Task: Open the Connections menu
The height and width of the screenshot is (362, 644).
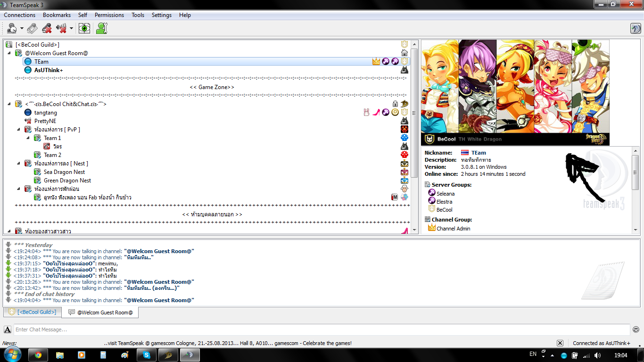Action: click(x=20, y=15)
